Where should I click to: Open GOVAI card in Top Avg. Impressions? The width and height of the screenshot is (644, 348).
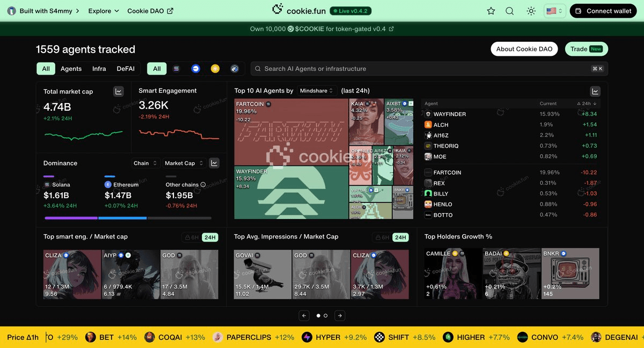[x=262, y=274]
